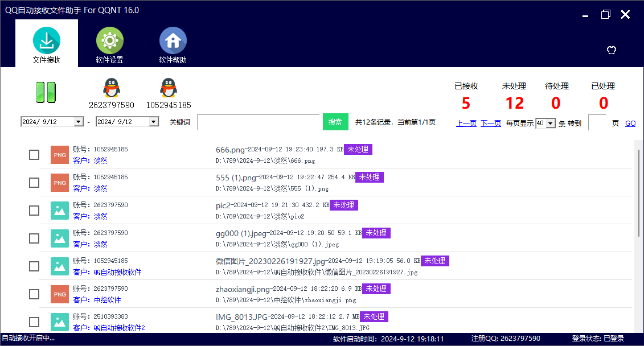Check the box for 666.png

[x=34, y=155]
